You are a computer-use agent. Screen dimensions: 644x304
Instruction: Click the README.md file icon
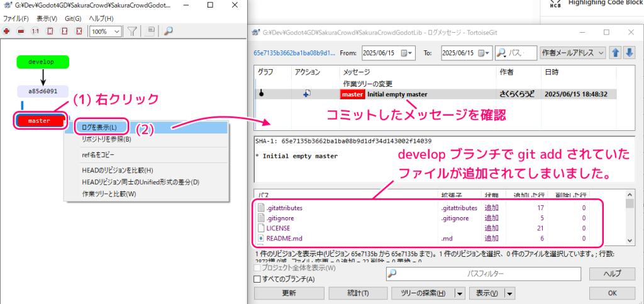click(x=261, y=237)
